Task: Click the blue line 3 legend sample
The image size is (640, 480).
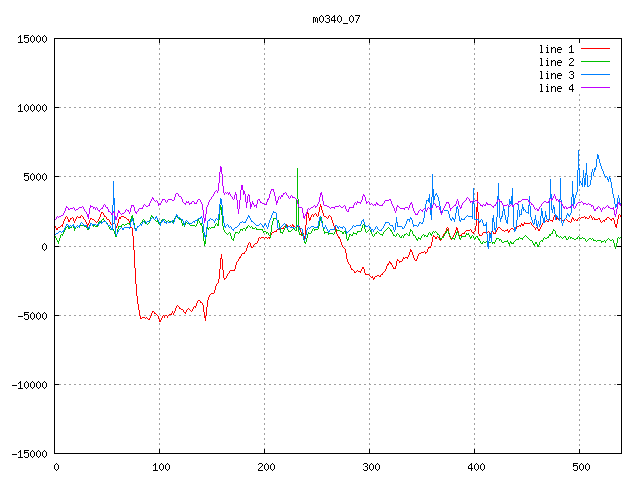Action: pos(595,75)
